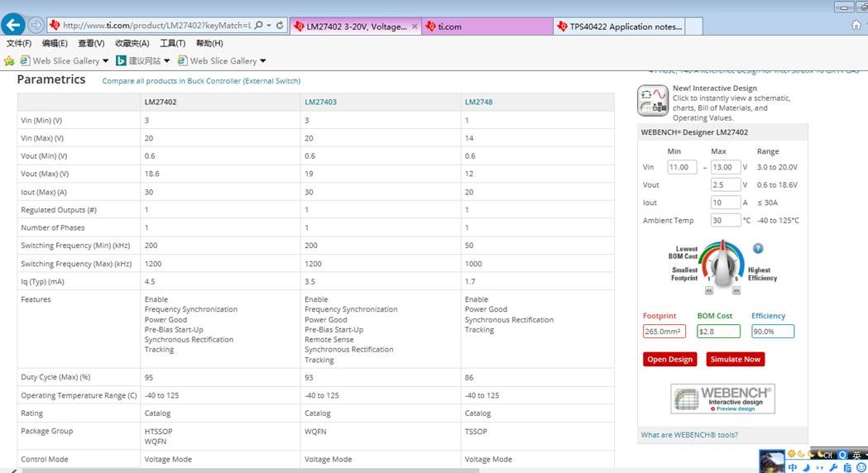
Task: Open the browser Home icon
Action: (x=856, y=25)
